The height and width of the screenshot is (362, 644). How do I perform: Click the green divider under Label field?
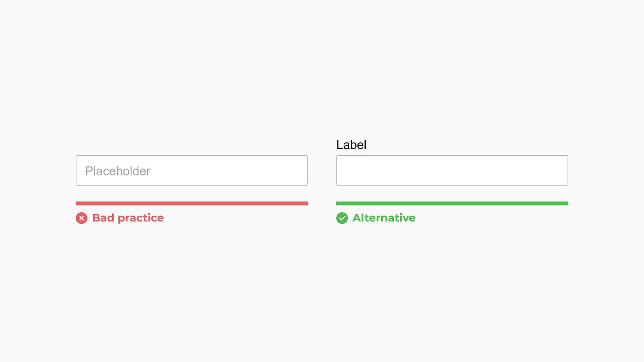tap(452, 204)
